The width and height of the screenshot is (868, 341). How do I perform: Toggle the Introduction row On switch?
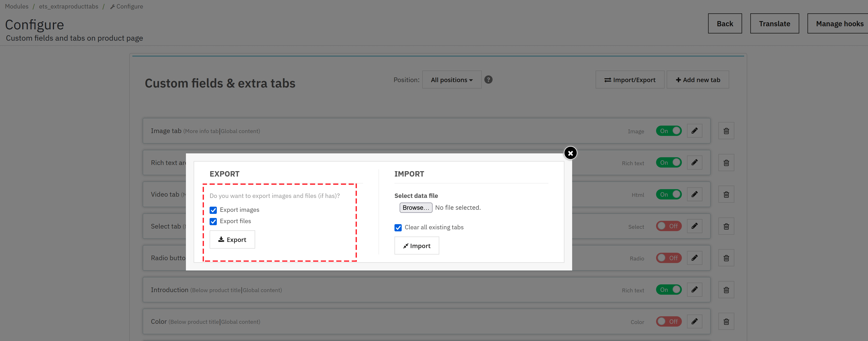pos(668,290)
